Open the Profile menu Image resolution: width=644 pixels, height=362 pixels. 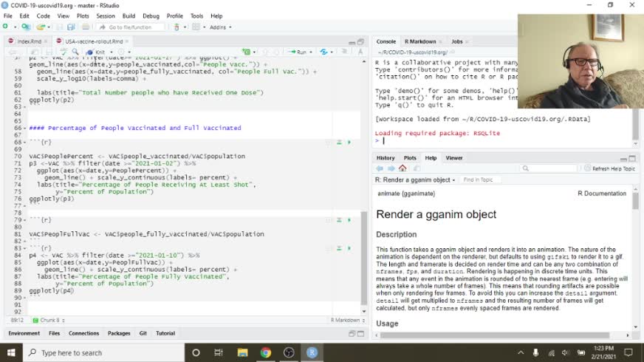coord(174,16)
